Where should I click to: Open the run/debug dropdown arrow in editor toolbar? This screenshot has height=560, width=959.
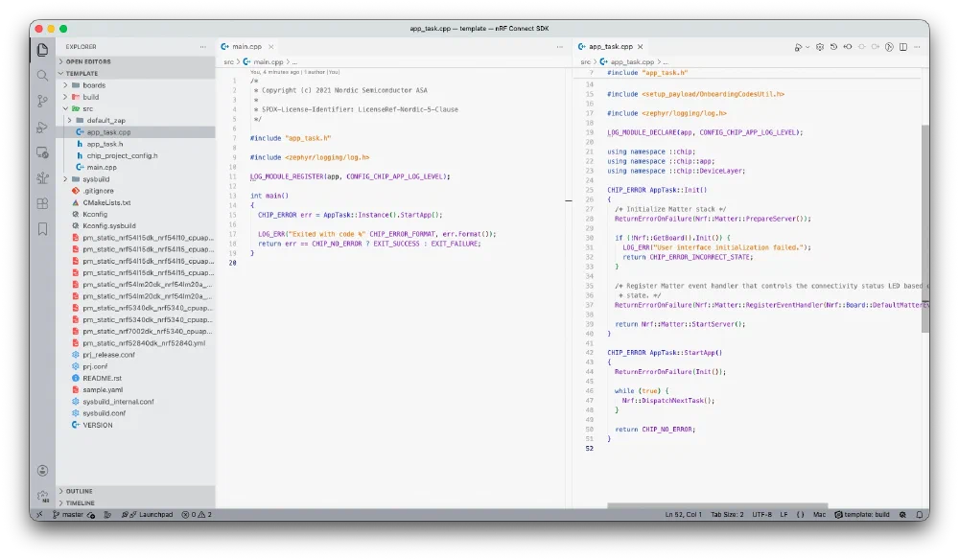(x=807, y=46)
